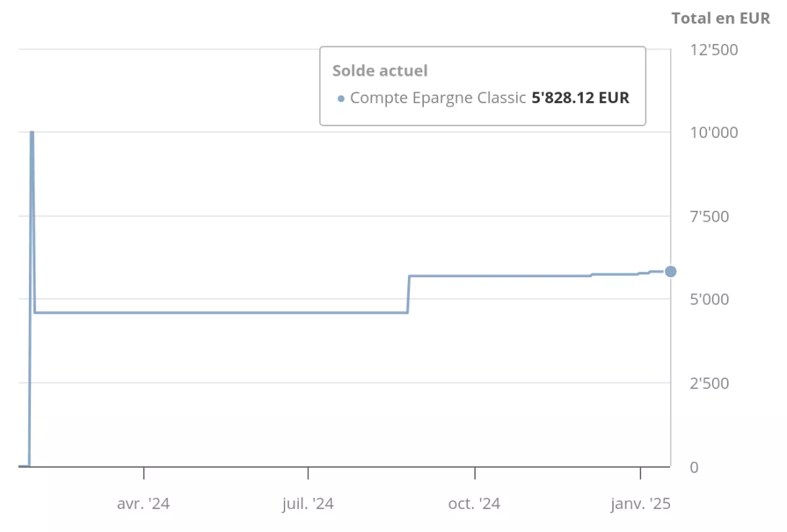Click the 5'828.12 EUR balance value

pos(581,98)
